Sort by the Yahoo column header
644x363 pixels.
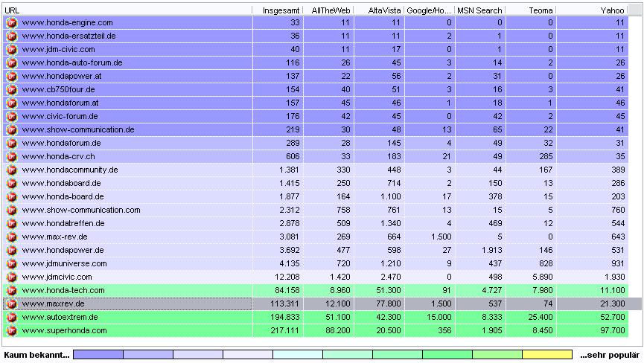point(593,10)
